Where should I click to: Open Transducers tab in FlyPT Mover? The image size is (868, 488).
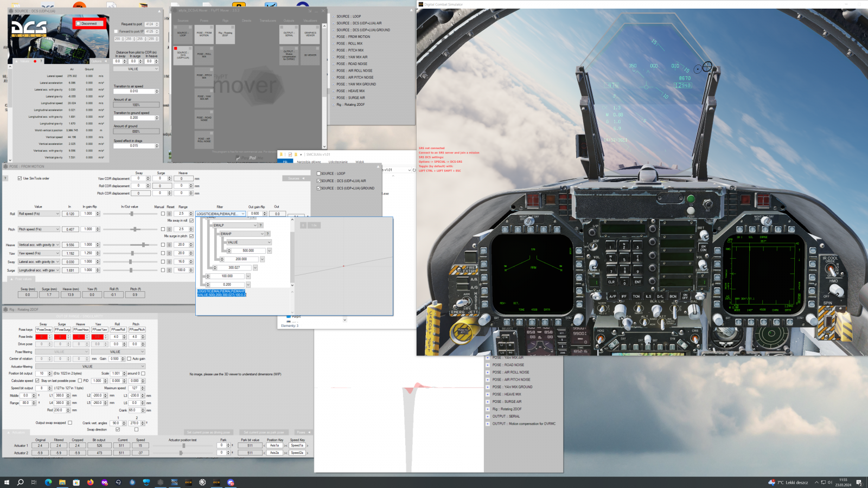[x=267, y=21]
